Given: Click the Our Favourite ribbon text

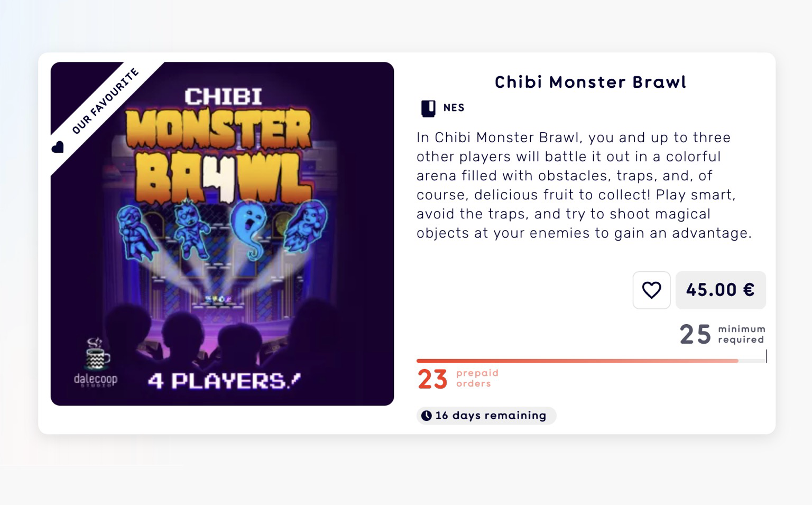Looking at the screenshot, I should point(105,101).
